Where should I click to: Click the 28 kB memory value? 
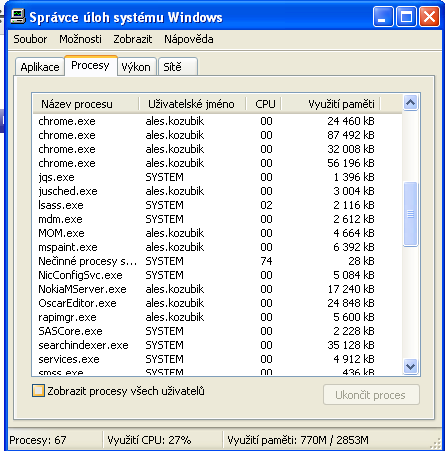(361, 261)
